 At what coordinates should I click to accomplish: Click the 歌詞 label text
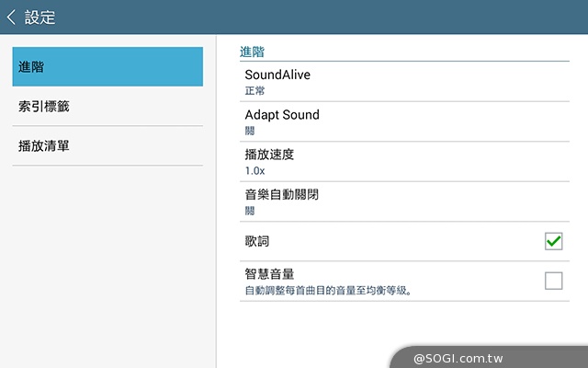click(x=257, y=241)
